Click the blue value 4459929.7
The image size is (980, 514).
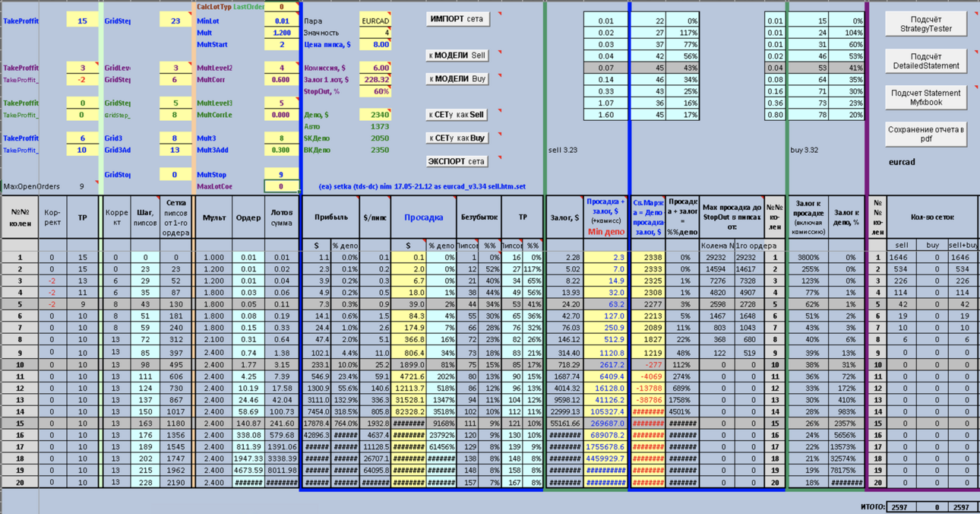607,458
